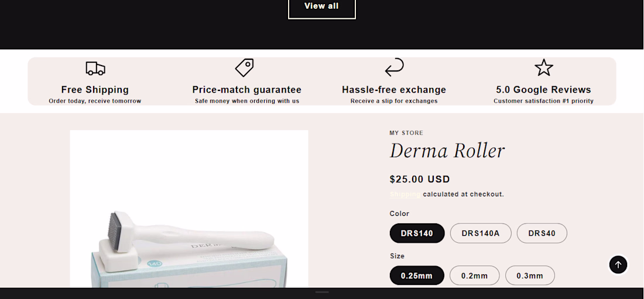
Task: Click the View all button
Action: point(321,6)
